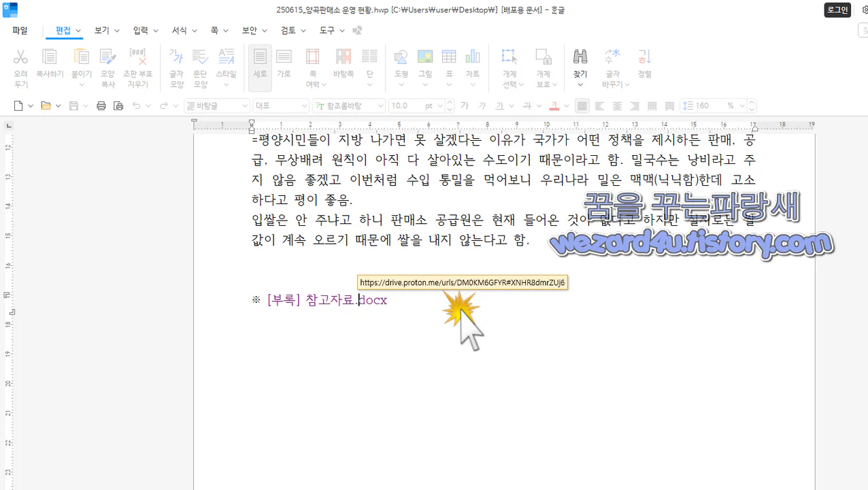Click the 로그인 button at top right
This screenshot has height=490, width=868.
(x=837, y=10)
